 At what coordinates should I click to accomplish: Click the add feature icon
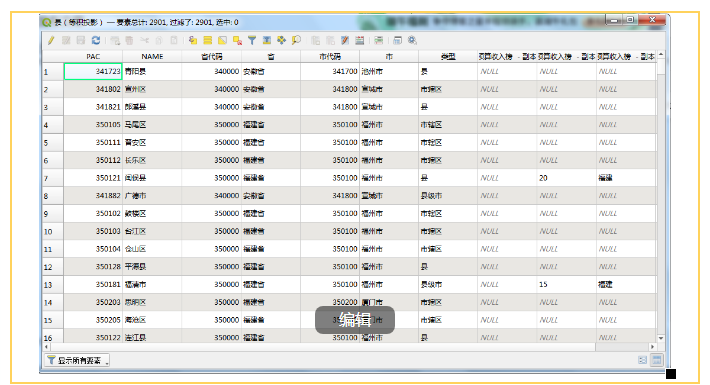pyautogui.click(x=115, y=40)
